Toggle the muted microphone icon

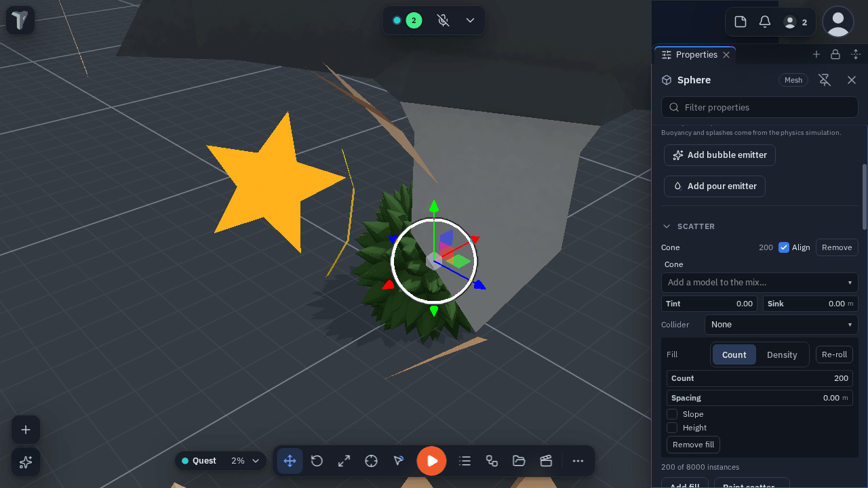443,20
